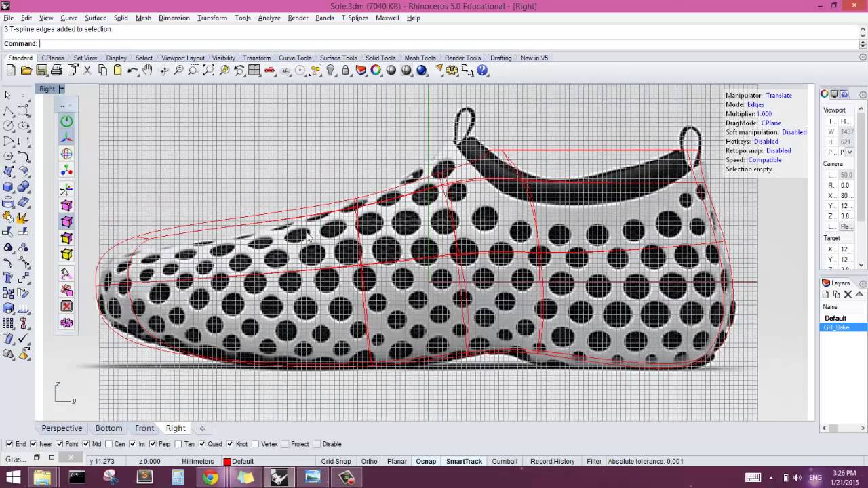
Task: Change DragMode value CPlane
Action: (x=772, y=123)
